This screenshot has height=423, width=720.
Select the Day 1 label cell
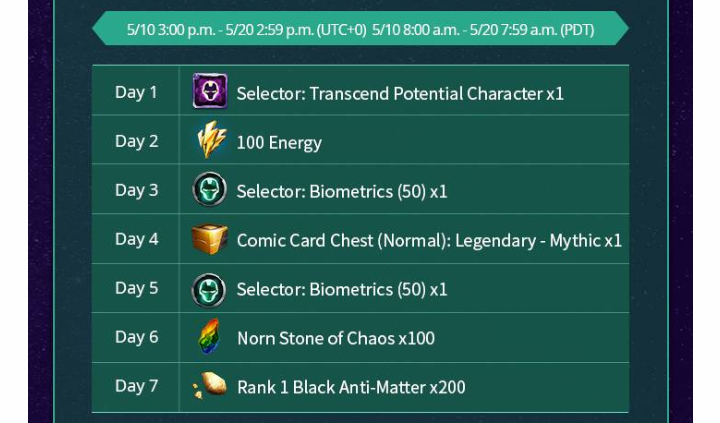(135, 90)
